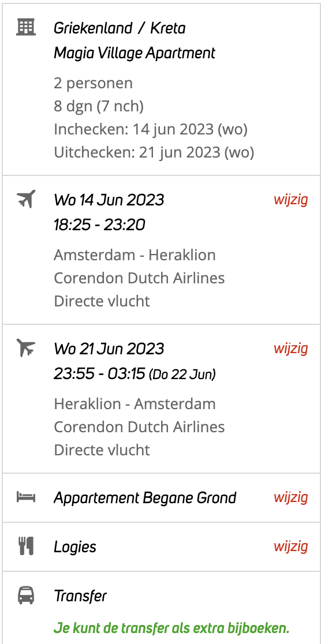Click the Wo 21 Jun 2023 return date
The width and height of the screenshot is (321, 644).
[x=109, y=349]
